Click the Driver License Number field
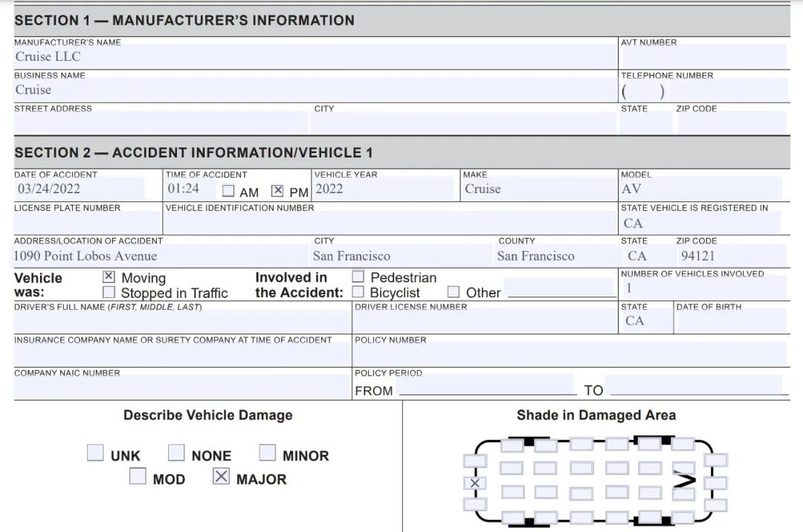Viewport: 803px width, 532px height. click(485, 322)
